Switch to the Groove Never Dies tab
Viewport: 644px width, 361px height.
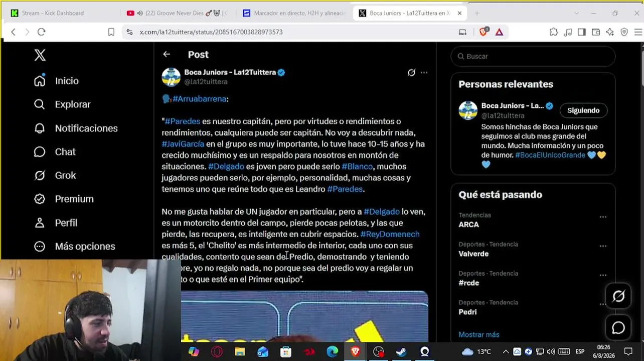[x=178, y=13]
